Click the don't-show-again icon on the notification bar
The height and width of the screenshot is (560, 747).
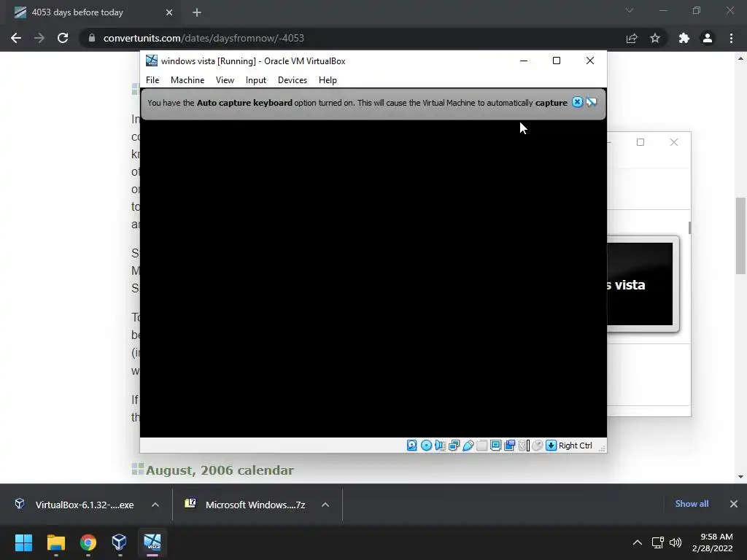pyautogui.click(x=591, y=102)
